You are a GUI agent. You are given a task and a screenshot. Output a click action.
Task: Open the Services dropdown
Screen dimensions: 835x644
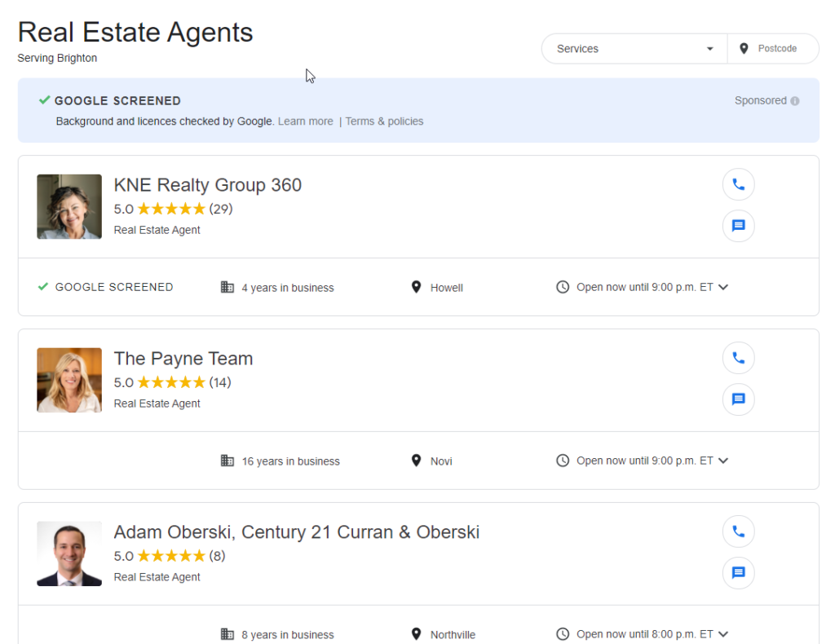coord(634,49)
